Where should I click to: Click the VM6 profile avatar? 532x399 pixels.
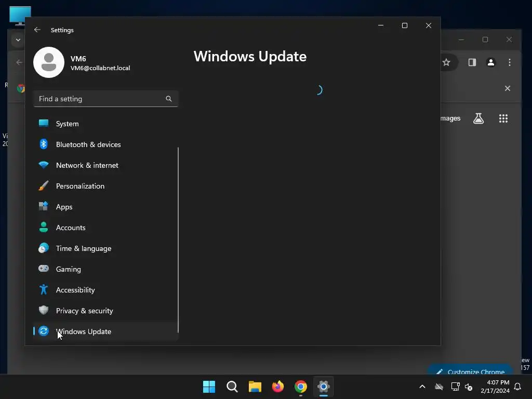pyautogui.click(x=49, y=62)
